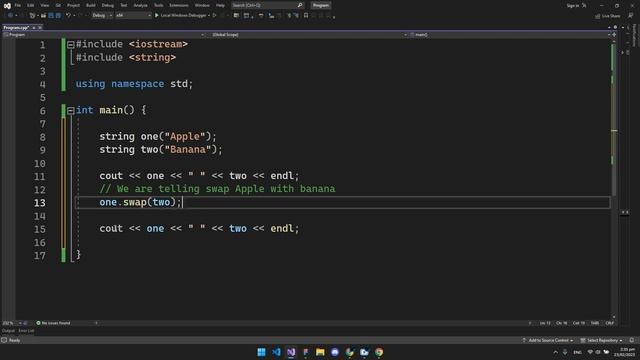Save the current file via toolbar icon
The image size is (640, 360).
[51, 16]
